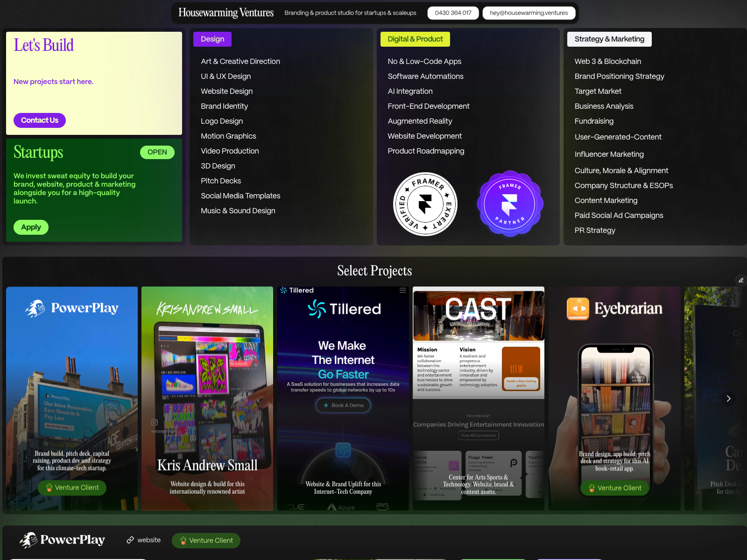Click Music & Sound Design

click(238, 211)
